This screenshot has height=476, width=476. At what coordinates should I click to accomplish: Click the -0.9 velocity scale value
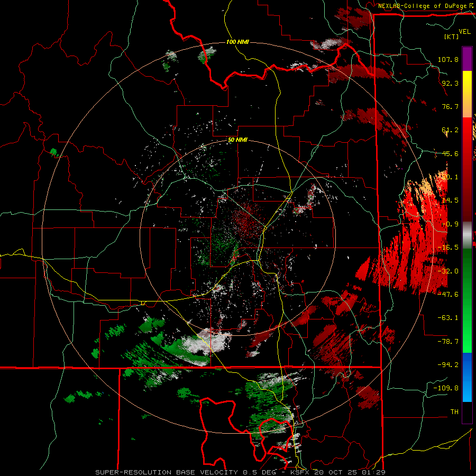pos(450,224)
